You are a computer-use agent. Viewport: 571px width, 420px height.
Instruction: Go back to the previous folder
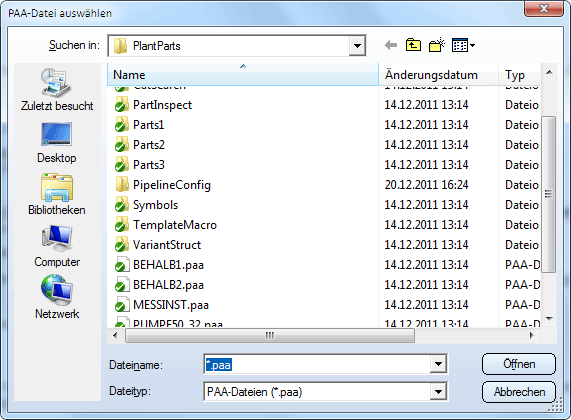[391, 46]
